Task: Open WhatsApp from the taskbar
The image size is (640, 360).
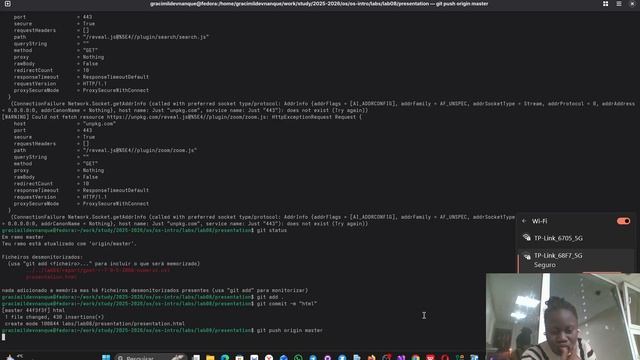Action: (x=298, y=357)
